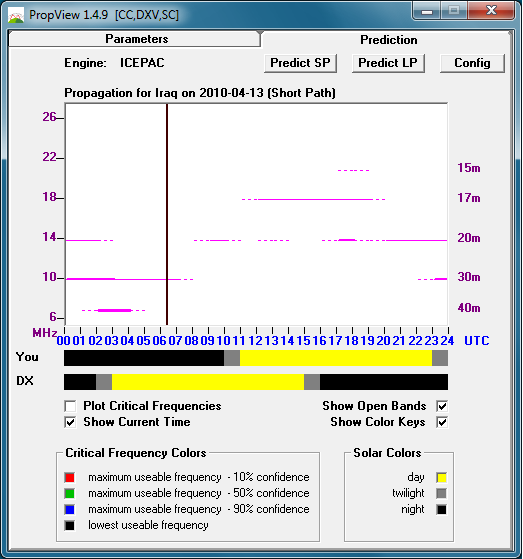This screenshot has height=559, width=523.
Task: Minimize the PropView window
Action: (x=427, y=11)
